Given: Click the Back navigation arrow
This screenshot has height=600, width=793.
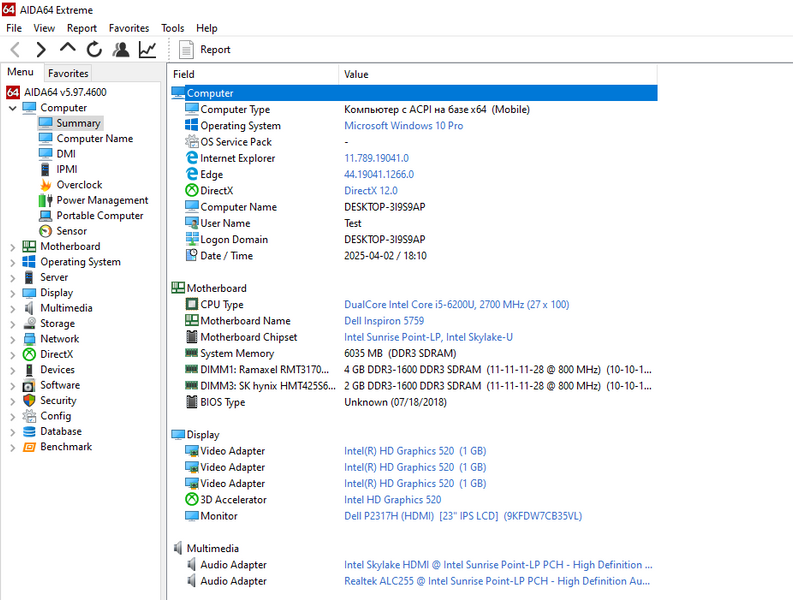Looking at the screenshot, I should [15, 50].
